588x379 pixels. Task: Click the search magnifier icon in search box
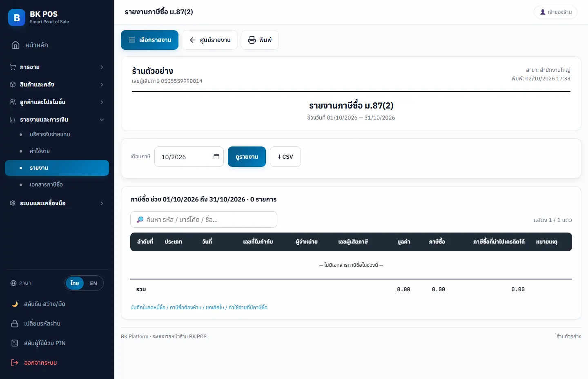click(x=140, y=219)
